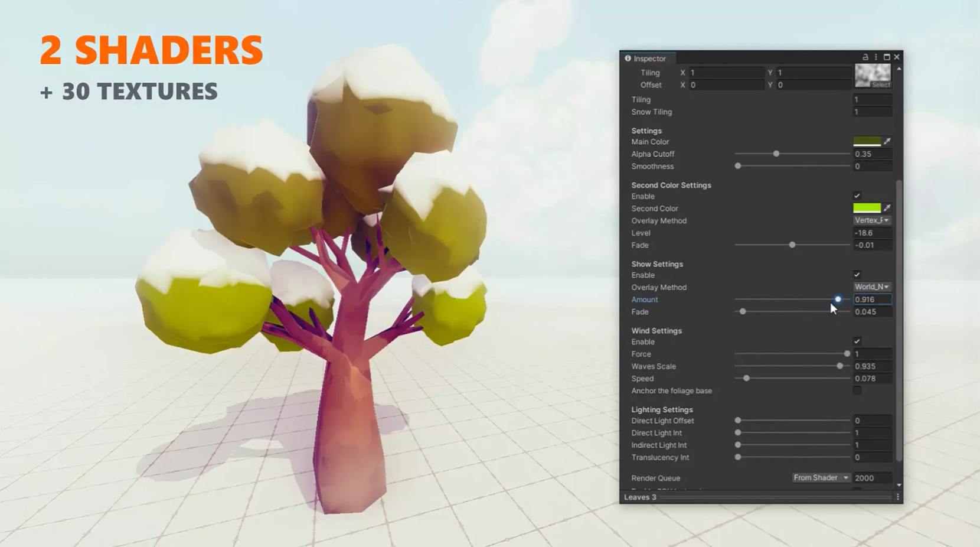
Task: Click the Render Queue 2000 field
Action: tap(872, 478)
